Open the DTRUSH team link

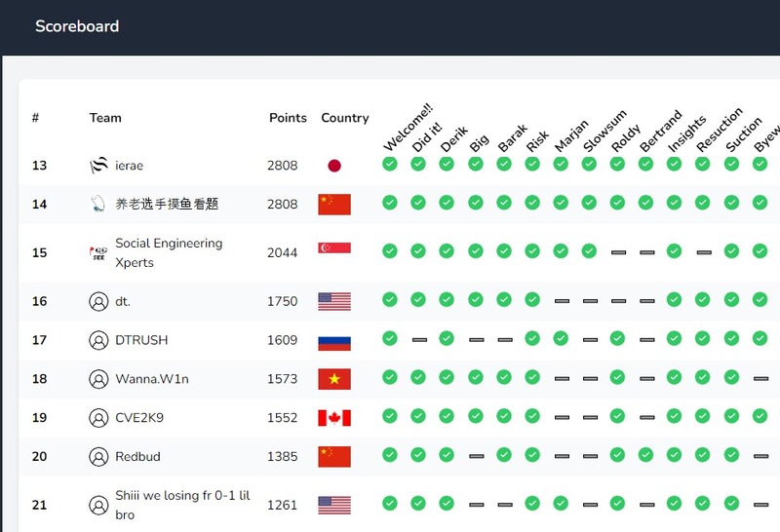click(x=141, y=340)
